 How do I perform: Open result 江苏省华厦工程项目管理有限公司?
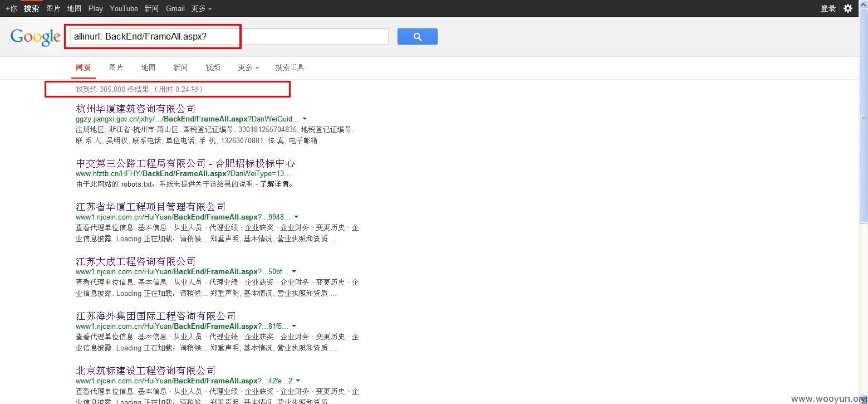click(x=151, y=207)
